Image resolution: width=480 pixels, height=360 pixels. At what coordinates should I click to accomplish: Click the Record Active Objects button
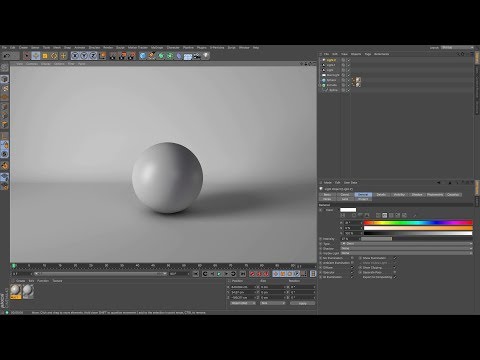click(x=252, y=274)
